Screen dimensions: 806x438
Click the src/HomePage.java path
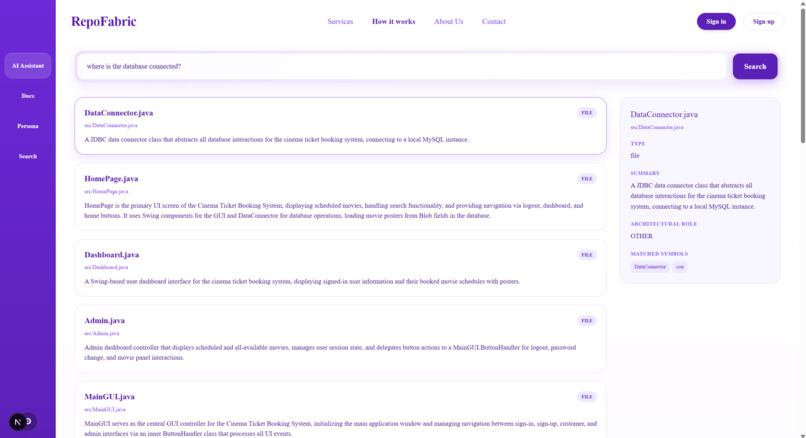pos(106,191)
